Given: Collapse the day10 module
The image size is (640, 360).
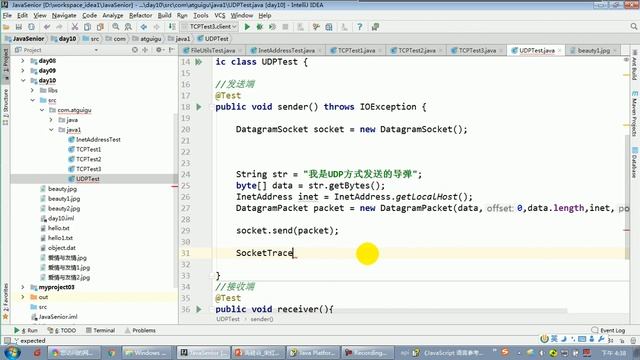Looking at the screenshot, I should pos(23,80).
